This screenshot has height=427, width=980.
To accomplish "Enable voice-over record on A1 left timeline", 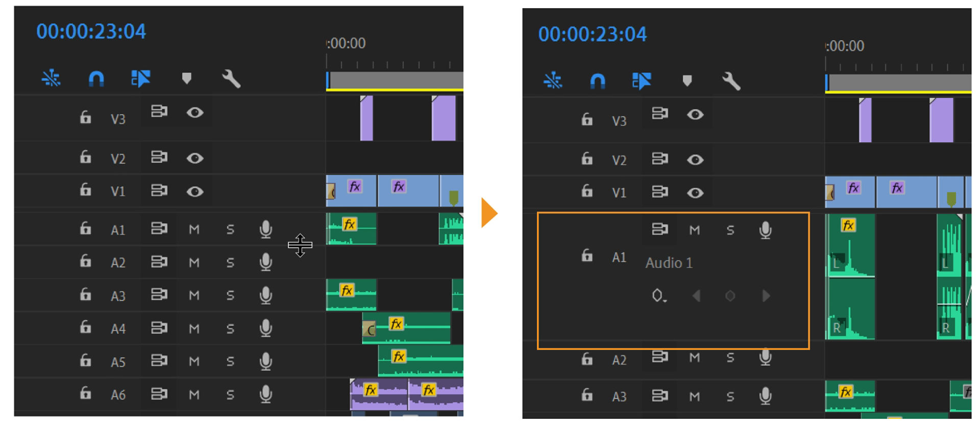I will pos(265,229).
